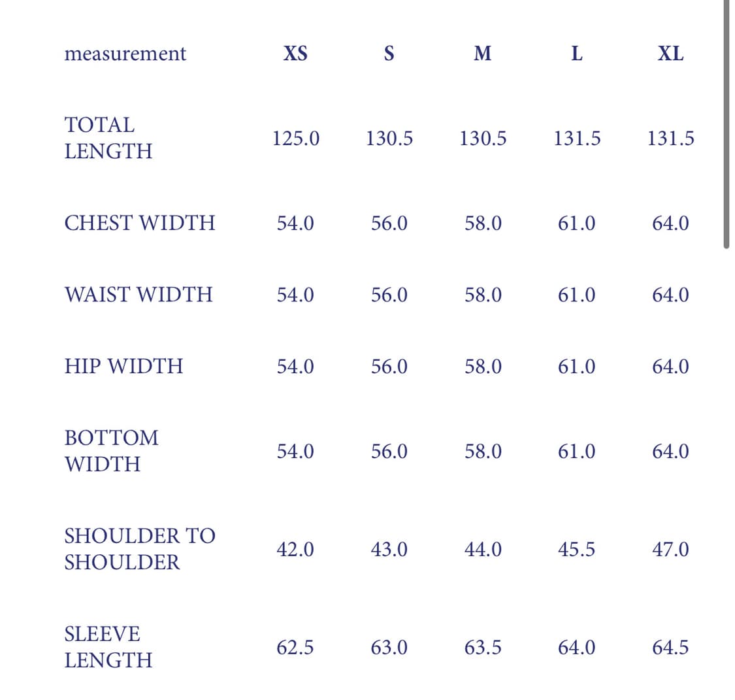Viewport: 735px width, 700px height.
Task: Select the 45.5 shoulder to shoulder value
Action: [x=576, y=550]
